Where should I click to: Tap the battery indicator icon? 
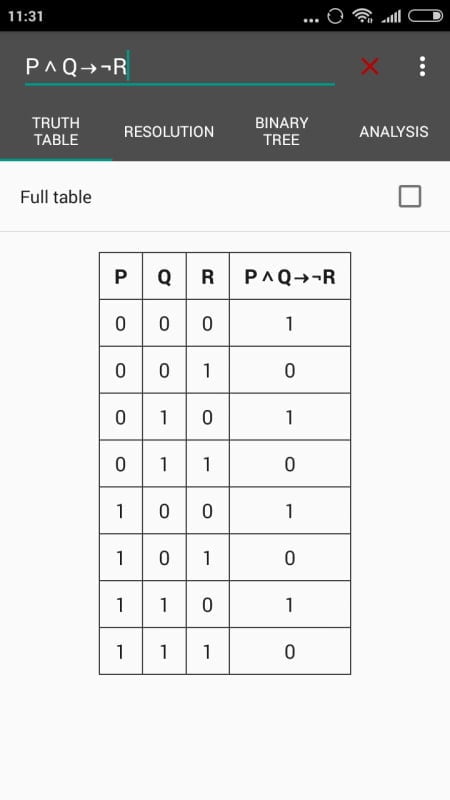[425, 16]
